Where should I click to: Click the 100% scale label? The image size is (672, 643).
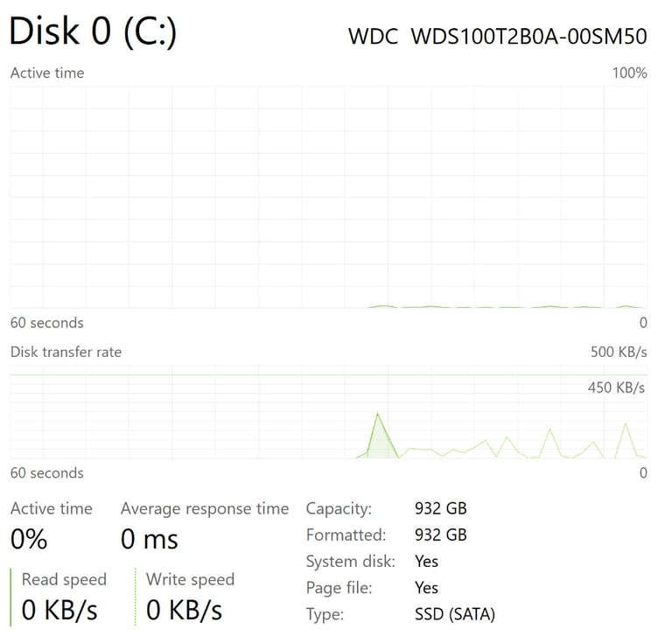(630, 73)
